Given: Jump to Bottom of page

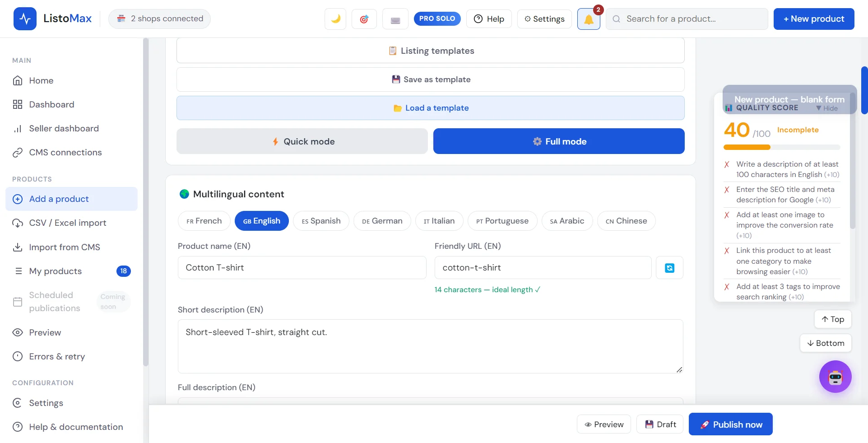Looking at the screenshot, I should (x=826, y=343).
